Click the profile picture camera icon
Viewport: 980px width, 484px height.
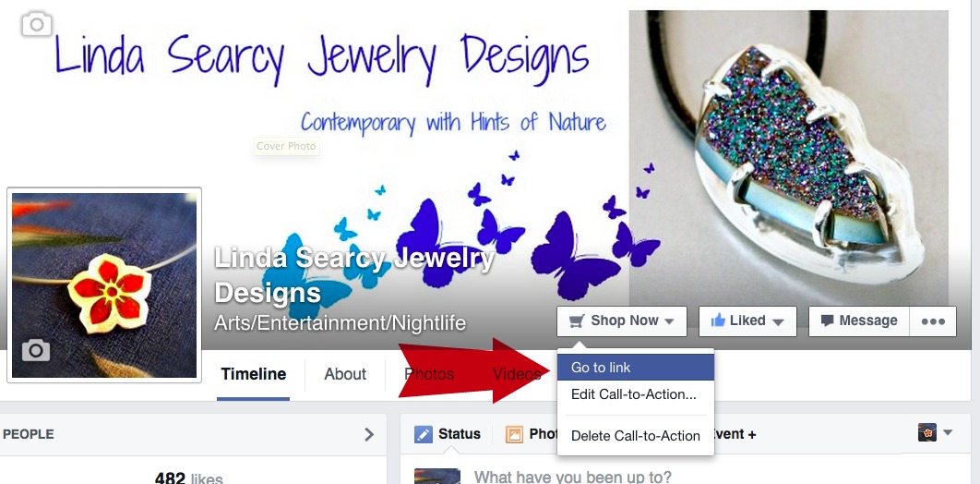36,350
